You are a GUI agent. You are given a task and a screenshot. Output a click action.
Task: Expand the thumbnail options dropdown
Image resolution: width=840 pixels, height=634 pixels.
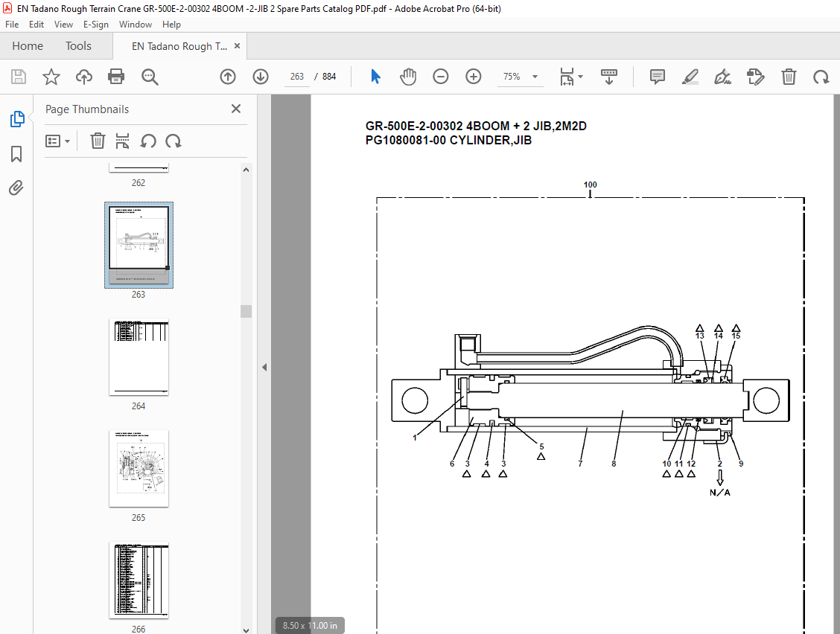point(58,141)
